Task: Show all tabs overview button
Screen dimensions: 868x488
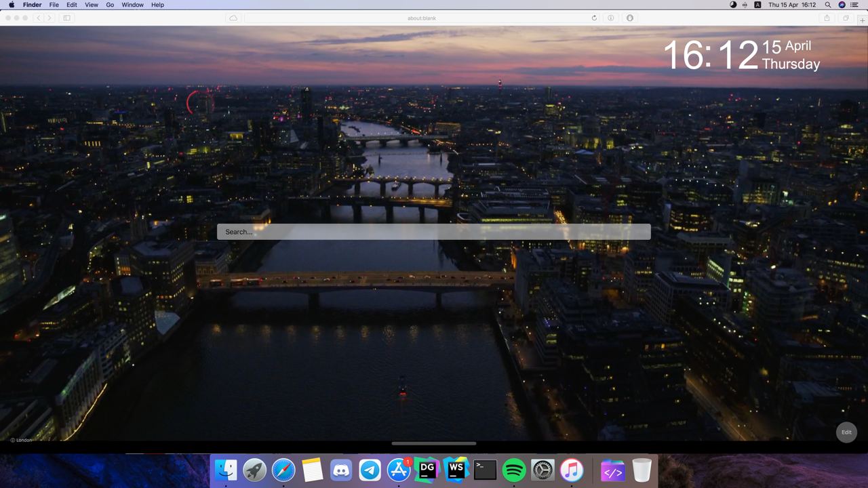Action: [846, 18]
